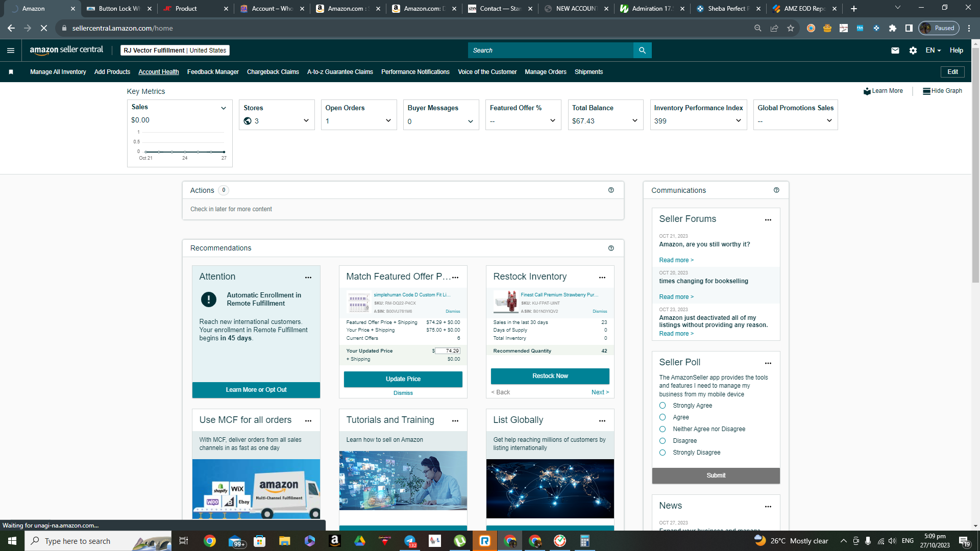Bookmark this page with the star icon
Image resolution: width=980 pixels, height=551 pixels.
point(791,28)
